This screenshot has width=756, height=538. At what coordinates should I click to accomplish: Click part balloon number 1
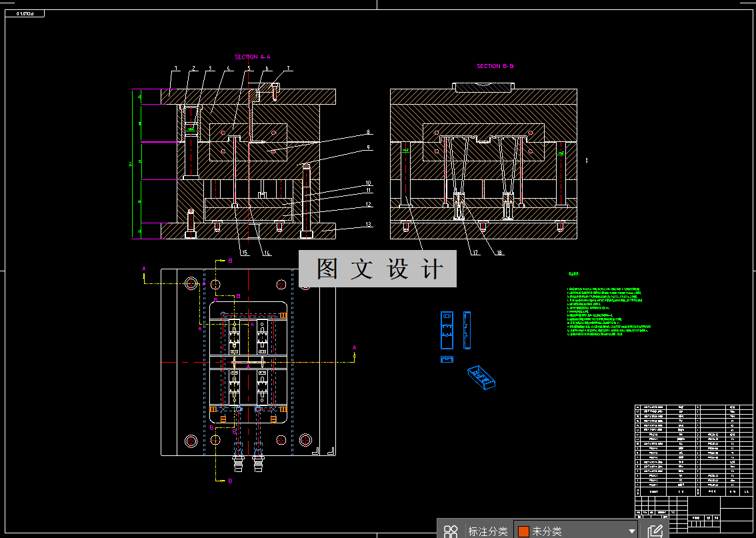[176, 68]
